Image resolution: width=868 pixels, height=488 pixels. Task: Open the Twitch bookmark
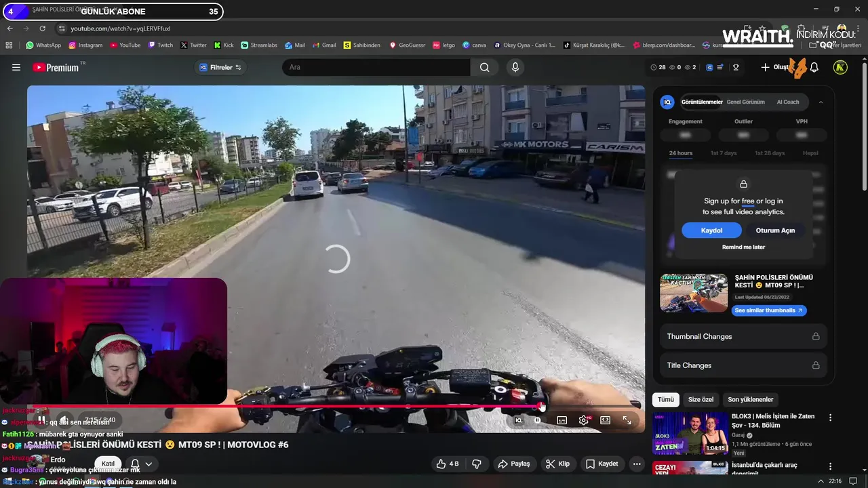coord(161,45)
